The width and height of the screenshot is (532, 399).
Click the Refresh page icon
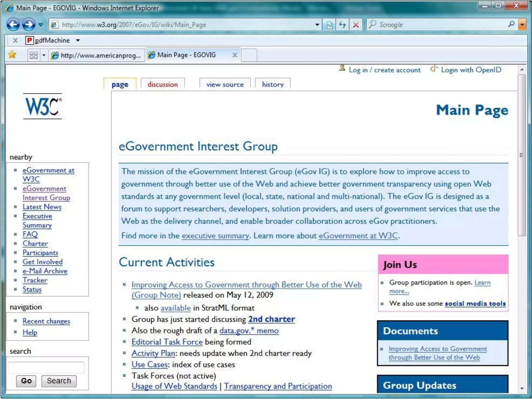click(342, 25)
